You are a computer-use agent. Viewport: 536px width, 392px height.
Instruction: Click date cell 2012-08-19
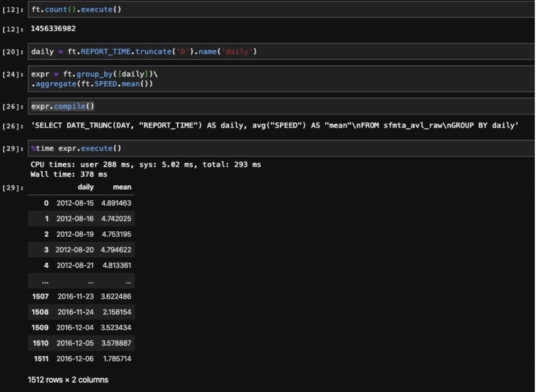tap(75, 234)
